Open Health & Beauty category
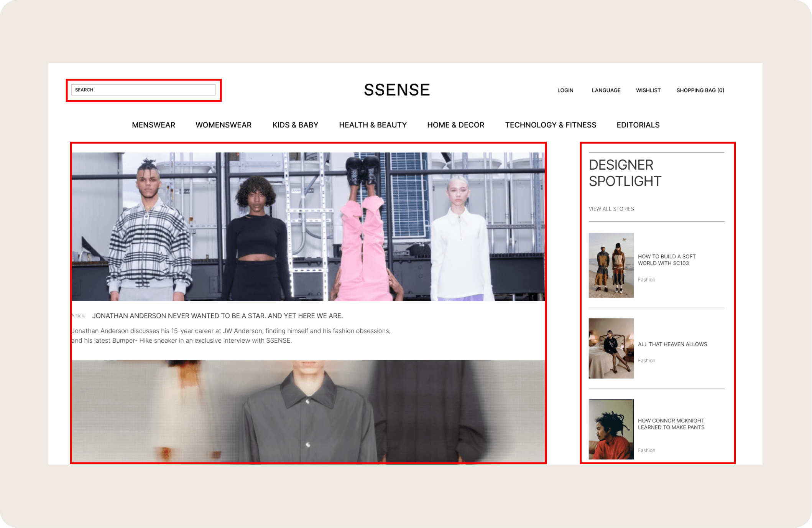The image size is (812, 528). [x=373, y=125]
